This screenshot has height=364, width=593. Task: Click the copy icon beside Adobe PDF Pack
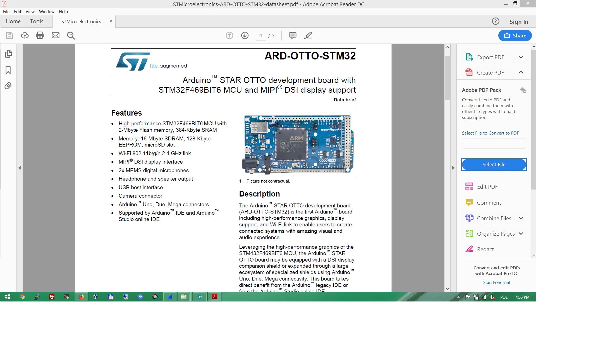tap(523, 90)
